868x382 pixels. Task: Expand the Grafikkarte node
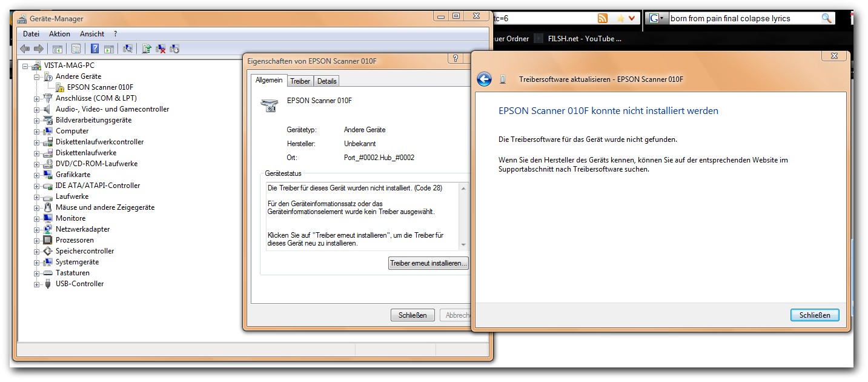pos(37,175)
